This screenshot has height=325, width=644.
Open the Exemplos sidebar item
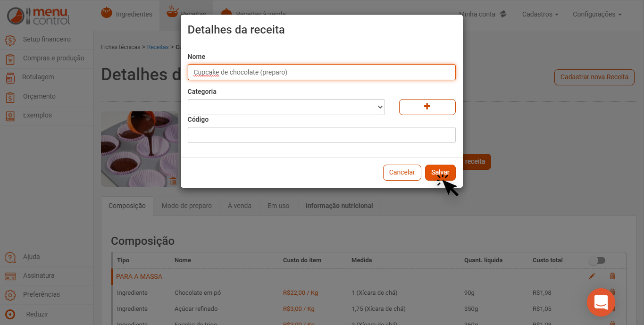[47, 116]
